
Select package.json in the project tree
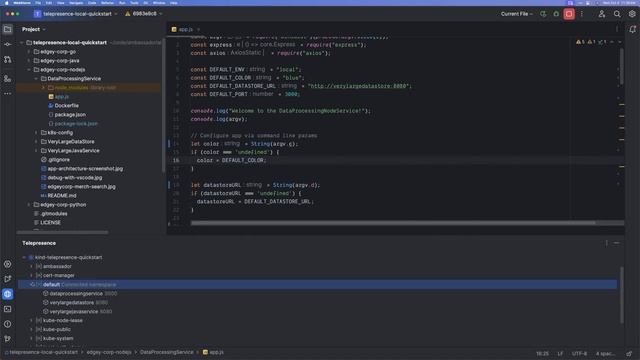pyautogui.click(x=70, y=115)
